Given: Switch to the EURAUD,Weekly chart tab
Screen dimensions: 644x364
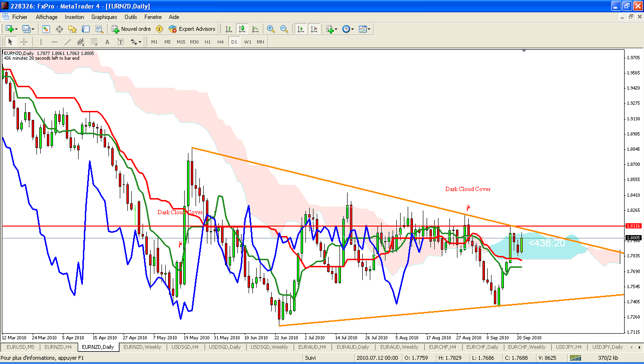Looking at the screenshot, I should coord(399,347).
